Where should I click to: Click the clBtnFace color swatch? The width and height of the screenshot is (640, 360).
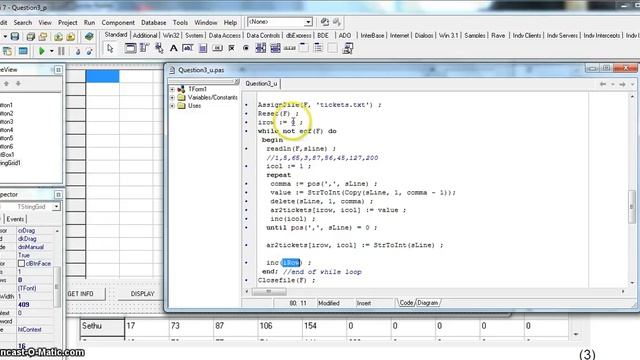tap(21, 264)
